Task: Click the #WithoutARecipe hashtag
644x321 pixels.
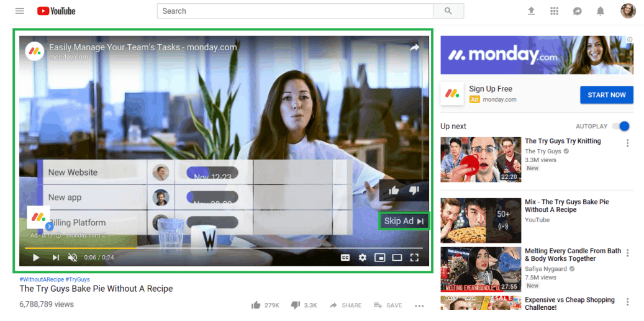Action: tap(42, 279)
